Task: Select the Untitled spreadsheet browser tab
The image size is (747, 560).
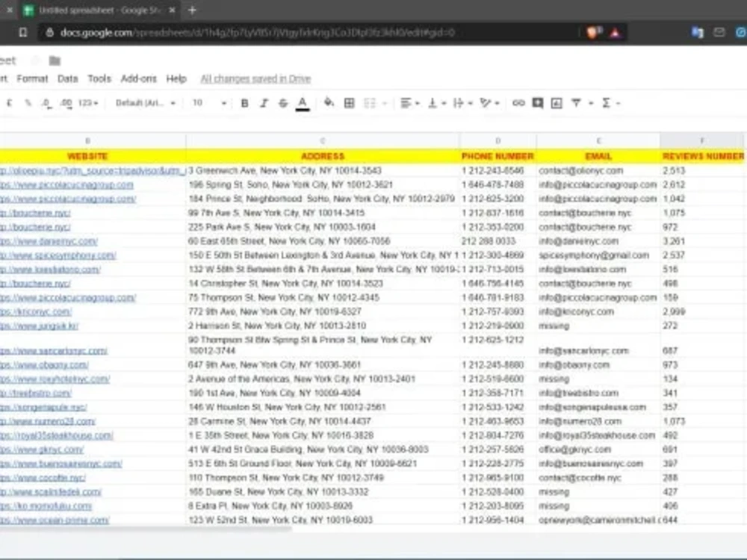Action: point(101,10)
